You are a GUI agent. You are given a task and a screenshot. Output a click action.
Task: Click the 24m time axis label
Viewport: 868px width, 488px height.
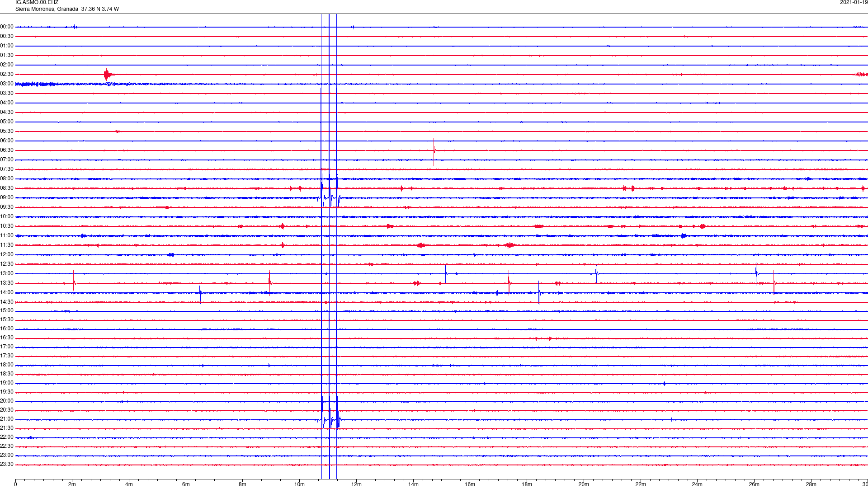click(697, 485)
